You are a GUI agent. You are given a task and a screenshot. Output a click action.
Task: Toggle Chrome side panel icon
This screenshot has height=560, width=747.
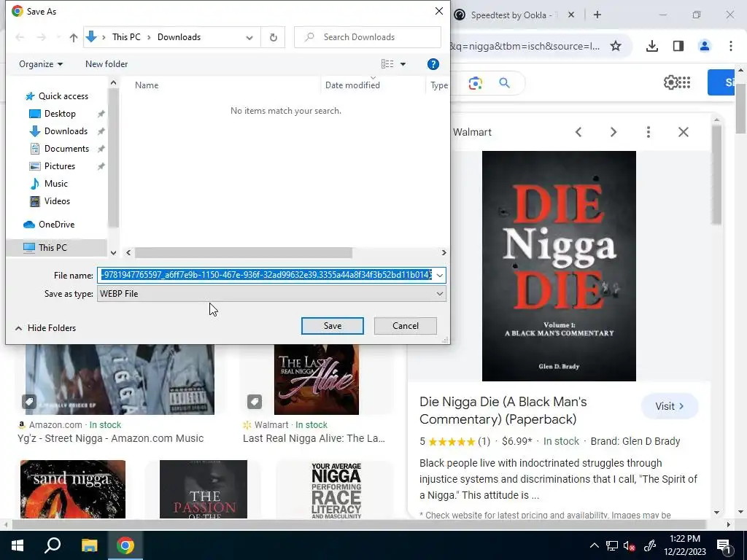[678, 46]
